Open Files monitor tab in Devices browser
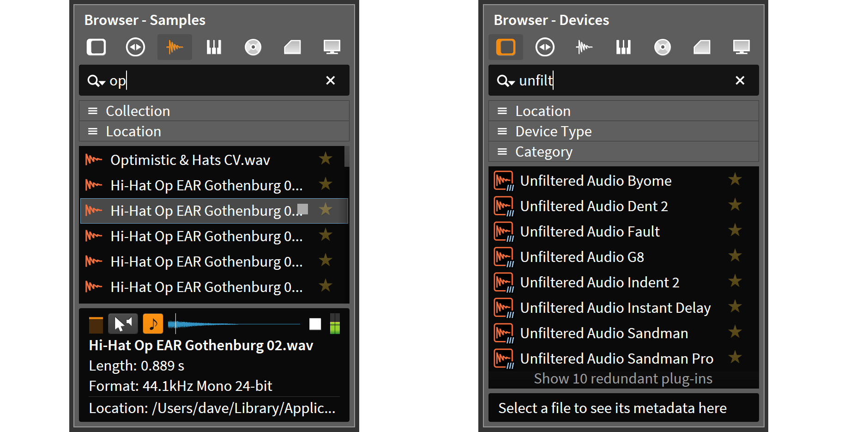868x432 pixels. [741, 47]
